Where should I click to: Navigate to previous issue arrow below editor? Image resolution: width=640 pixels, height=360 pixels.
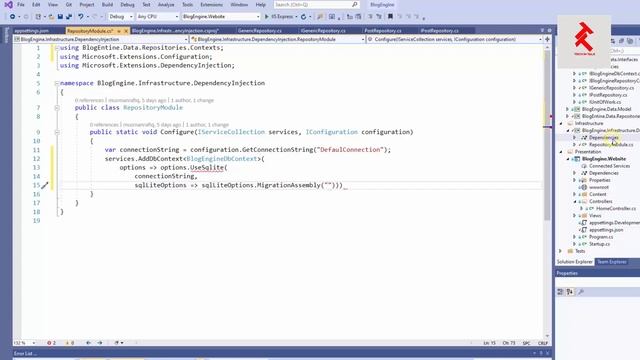(89, 343)
